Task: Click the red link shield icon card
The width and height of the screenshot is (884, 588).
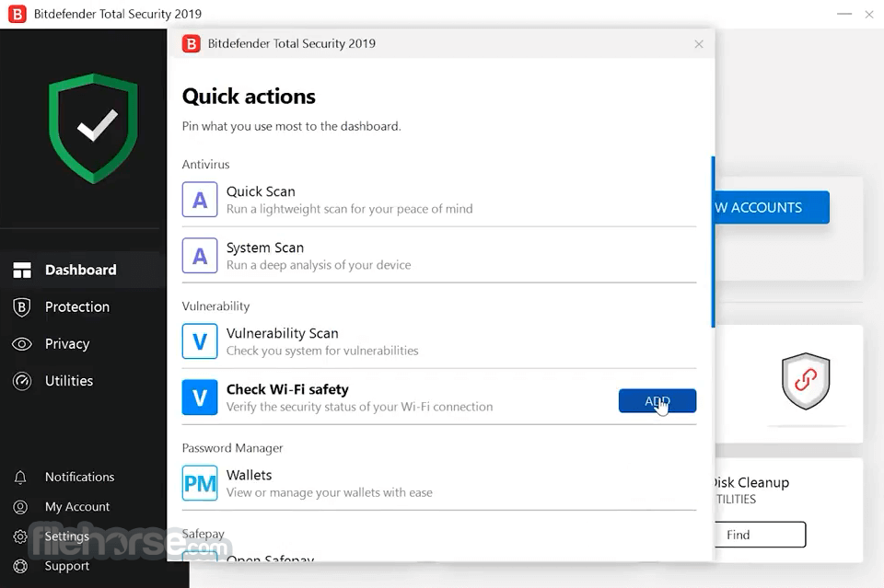Action: [806, 381]
